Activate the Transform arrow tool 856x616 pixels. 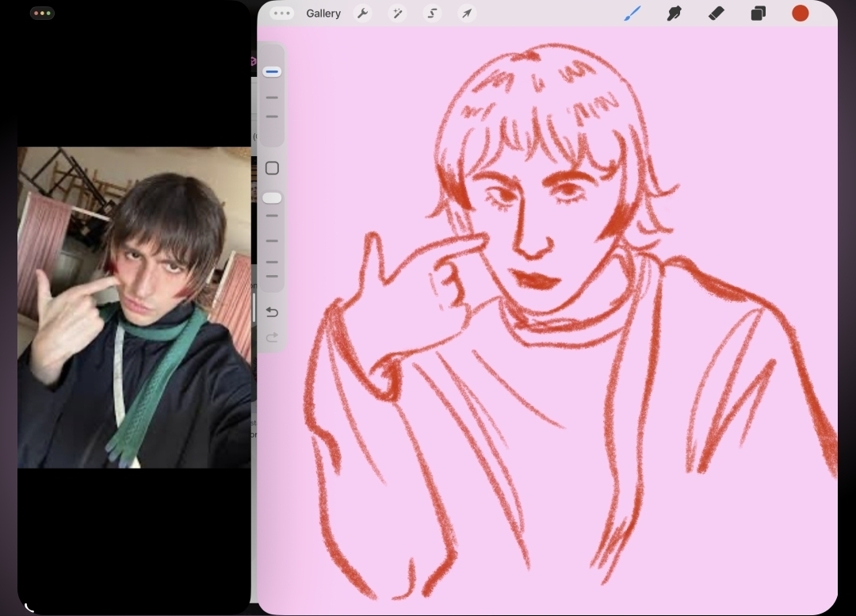click(467, 13)
